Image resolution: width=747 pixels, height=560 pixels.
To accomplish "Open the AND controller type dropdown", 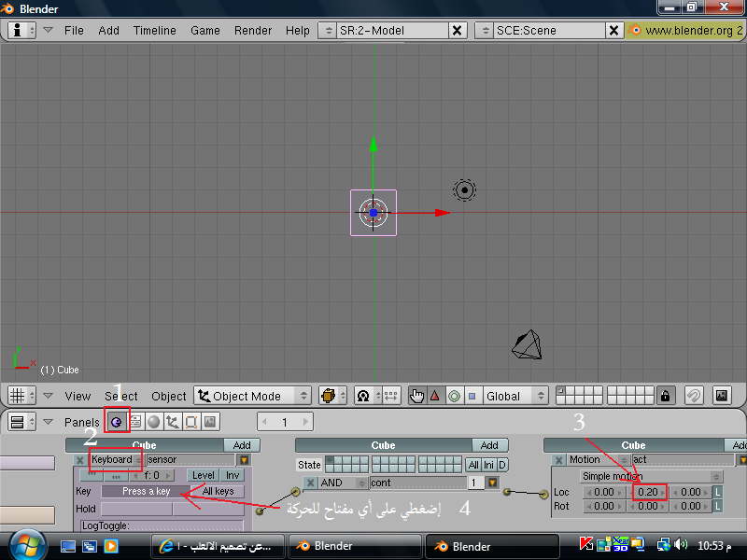I will click(x=343, y=483).
